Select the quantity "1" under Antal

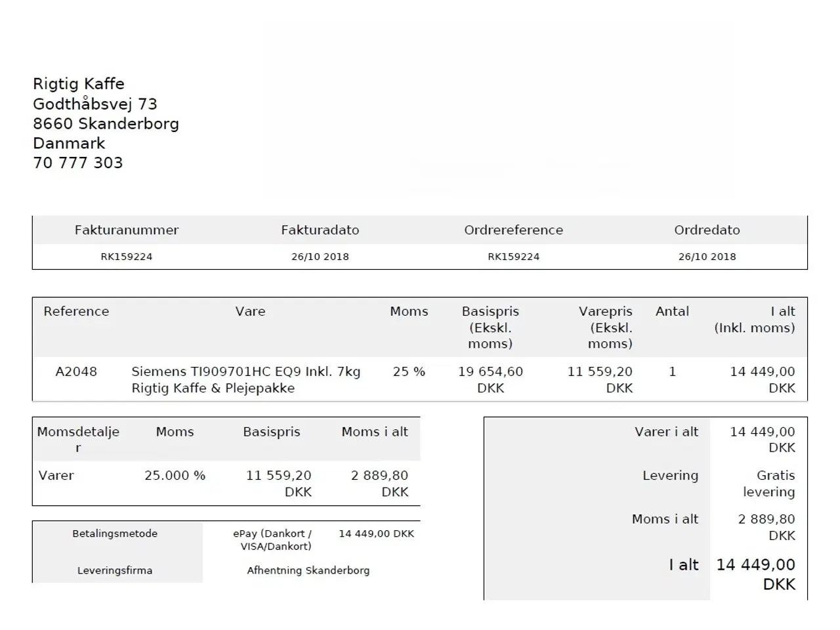tap(672, 372)
